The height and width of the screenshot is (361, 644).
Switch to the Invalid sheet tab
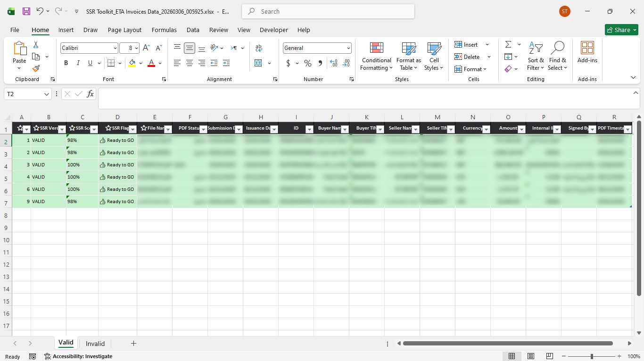(x=95, y=344)
